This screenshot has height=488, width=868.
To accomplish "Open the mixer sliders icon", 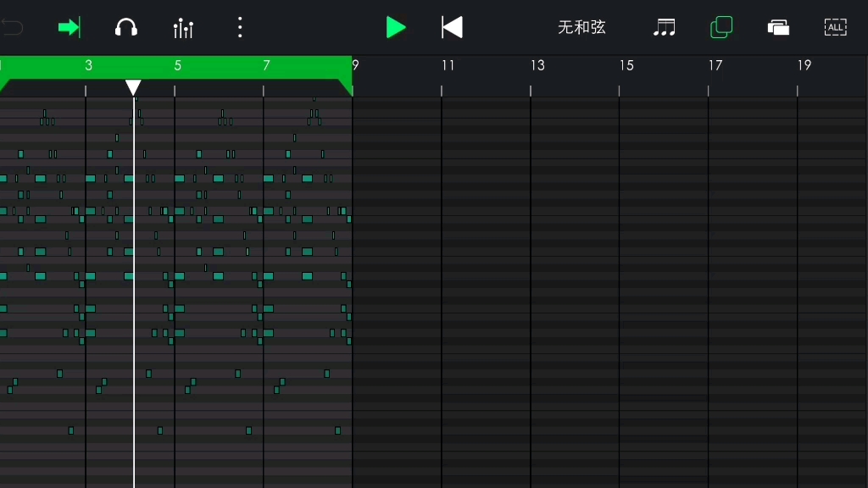I will [183, 28].
